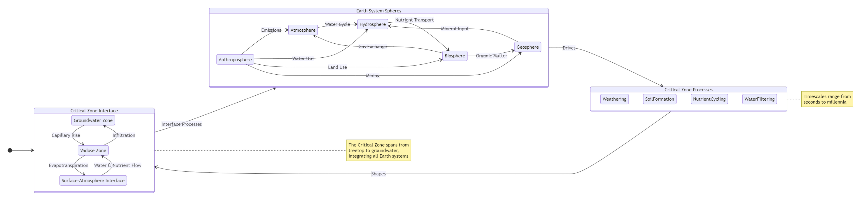868x211 pixels.
Task: Click the WaterFiltering process box
Action: click(759, 99)
